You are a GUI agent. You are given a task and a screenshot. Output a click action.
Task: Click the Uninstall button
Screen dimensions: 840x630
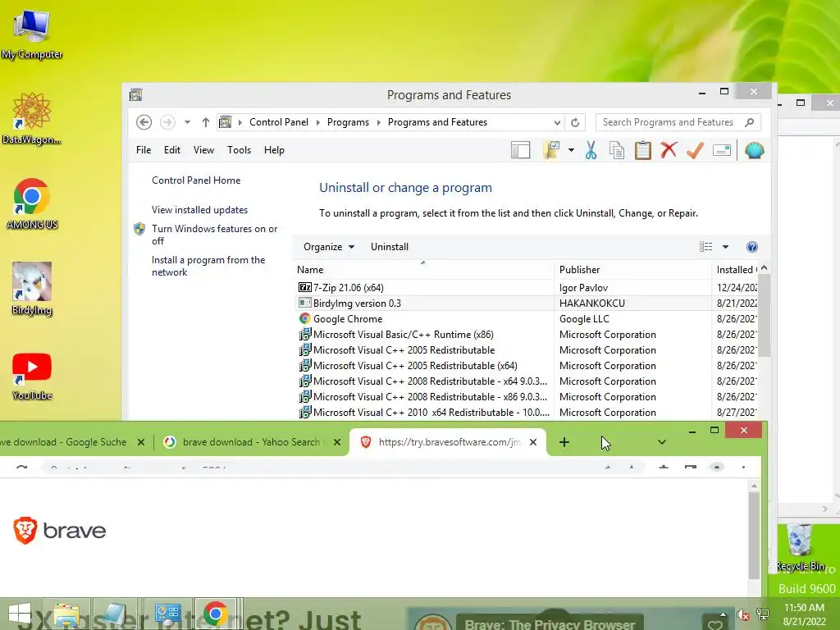coord(390,247)
